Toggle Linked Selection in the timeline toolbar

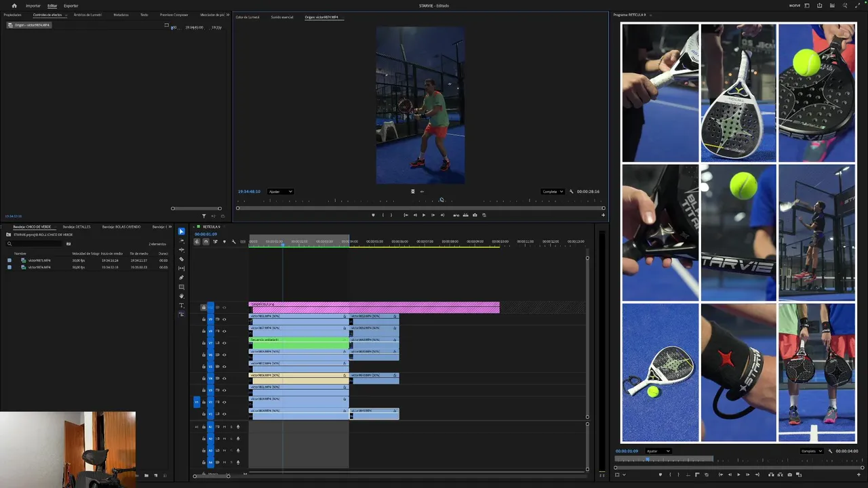coord(215,242)
